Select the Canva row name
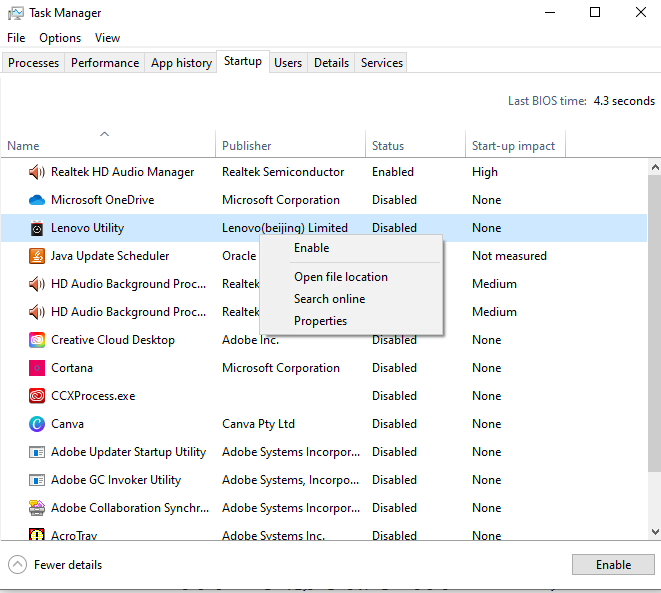The height and width of the screenshot is (593, 661). pyautogui.click(x=67, y=424)
